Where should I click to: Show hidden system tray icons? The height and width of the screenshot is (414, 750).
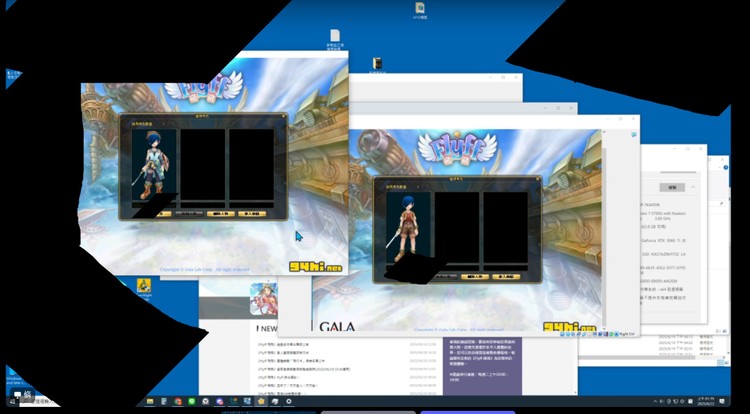coord(655,401)
